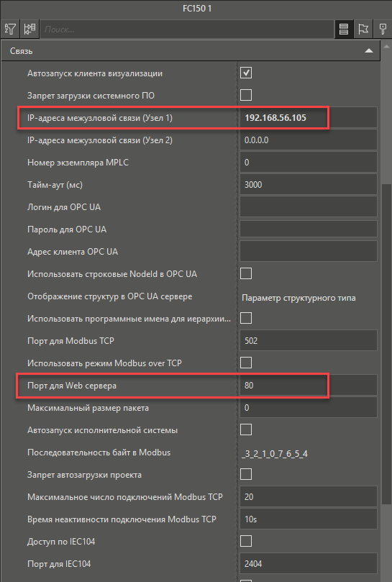Edit IP address field for Узел 1
Viewport: 392px width, 582px height.
(x=308, y=118)
